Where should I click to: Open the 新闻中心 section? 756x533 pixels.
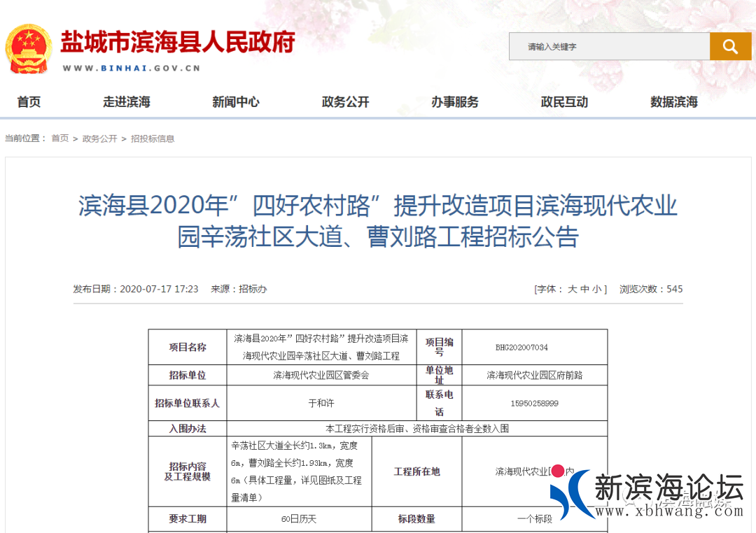coord(235,101)
